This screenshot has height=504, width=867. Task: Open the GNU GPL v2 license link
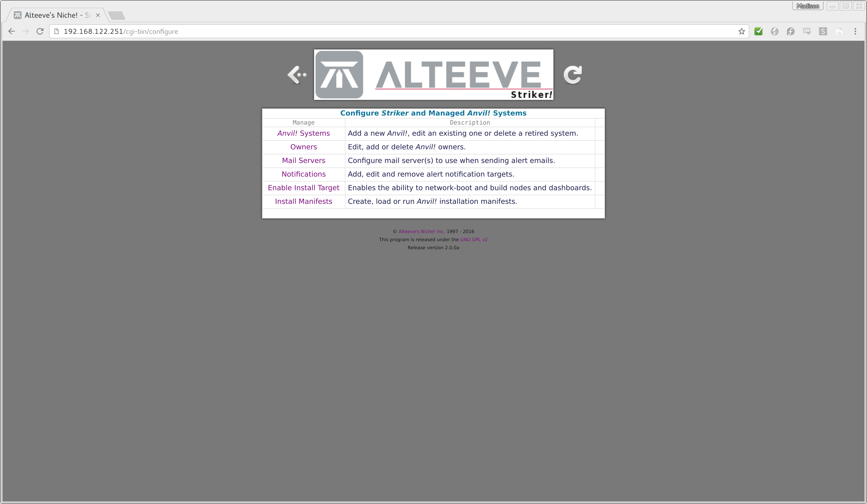coord(474,240)
